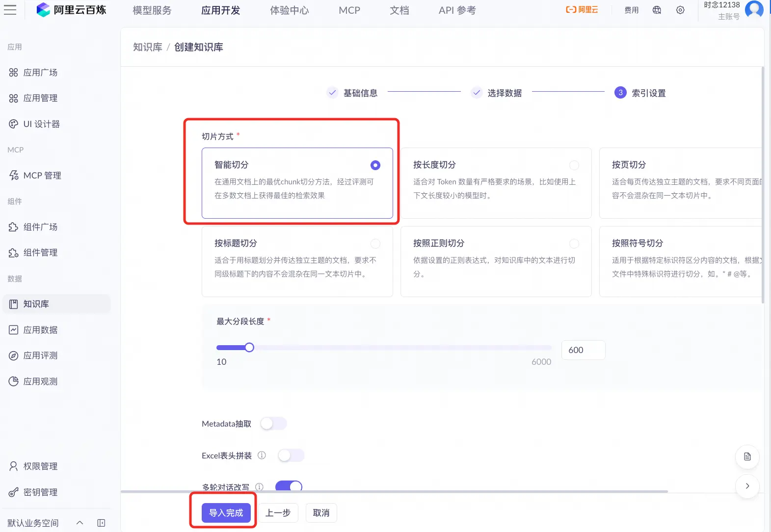Click the 基础信息 step indicator
The height and width of the screenshot is (532, 771).
pyautogui.click(x=352, y=93)
